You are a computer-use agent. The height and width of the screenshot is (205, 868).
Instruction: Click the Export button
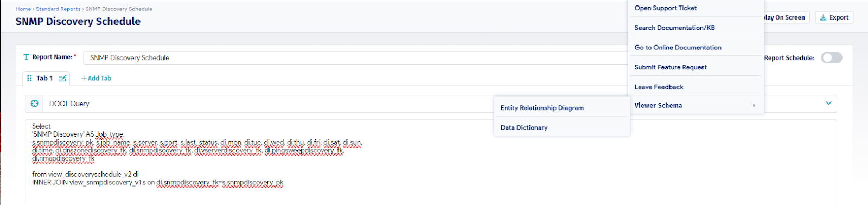point(834,18)
